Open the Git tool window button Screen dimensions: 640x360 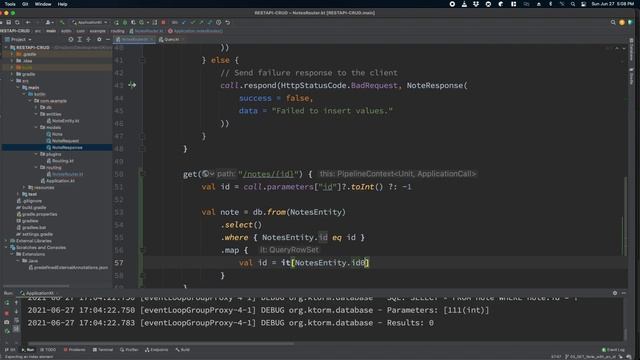click(10, 350)
